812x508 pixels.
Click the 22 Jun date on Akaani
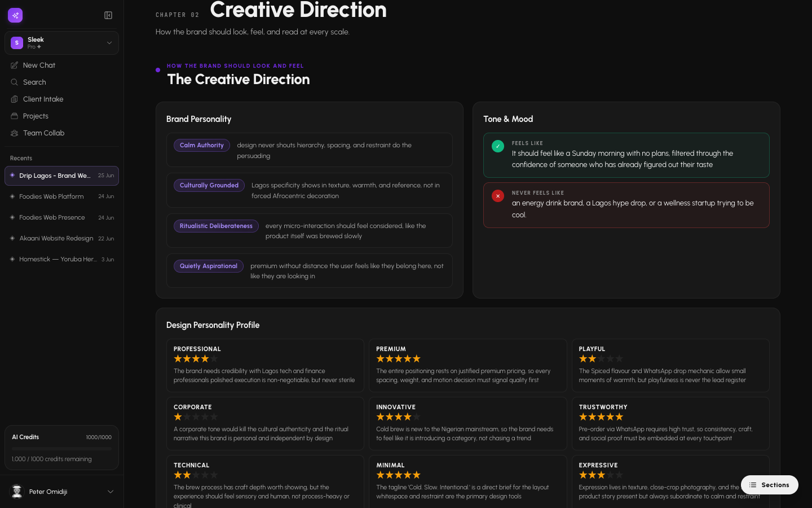[106, 238]
